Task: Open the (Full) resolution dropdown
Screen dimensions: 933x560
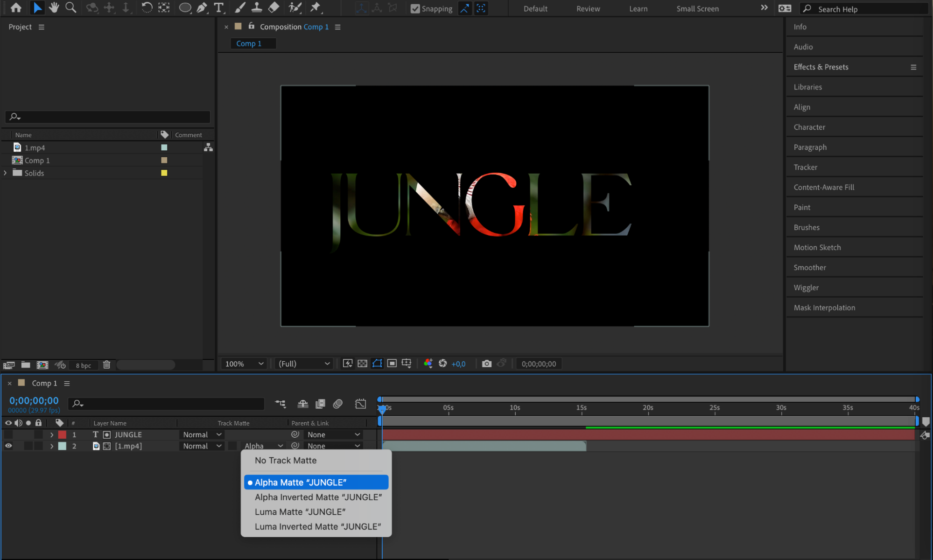Action: (304, 364)
